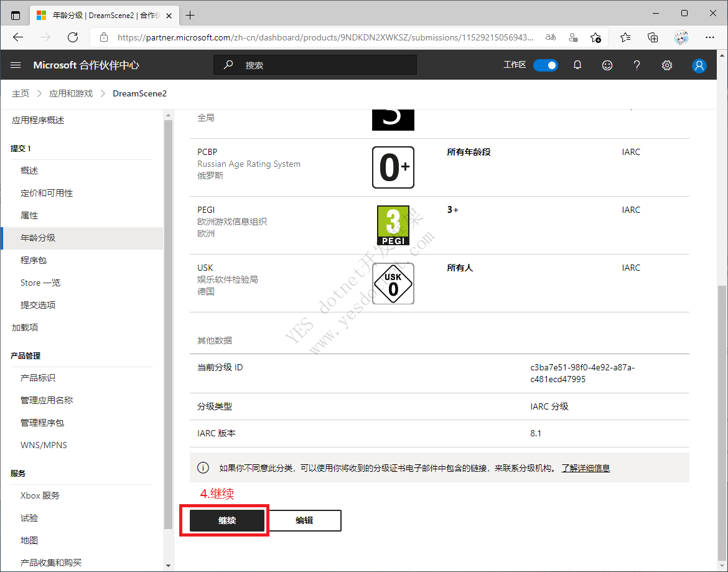Click the browser address bar
The height and width of the screenshot is (572, 728).
pos(325,37)
